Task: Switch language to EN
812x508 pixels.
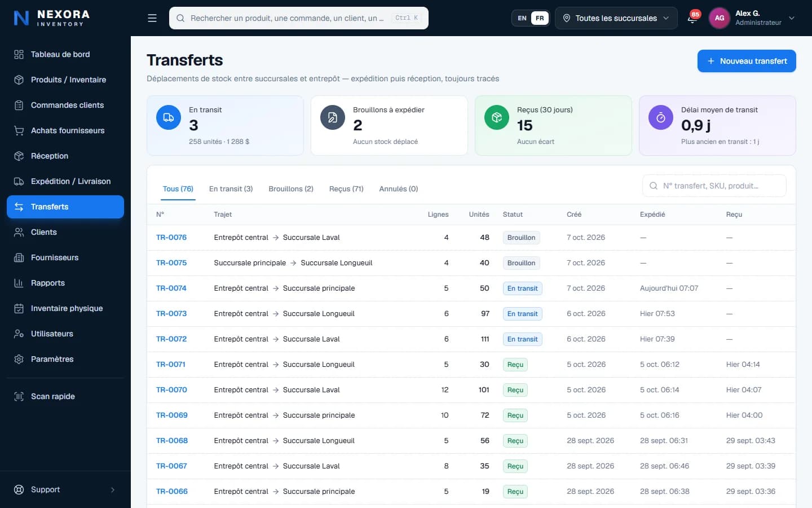Action: pyautogui.click(x=522, y=18)
